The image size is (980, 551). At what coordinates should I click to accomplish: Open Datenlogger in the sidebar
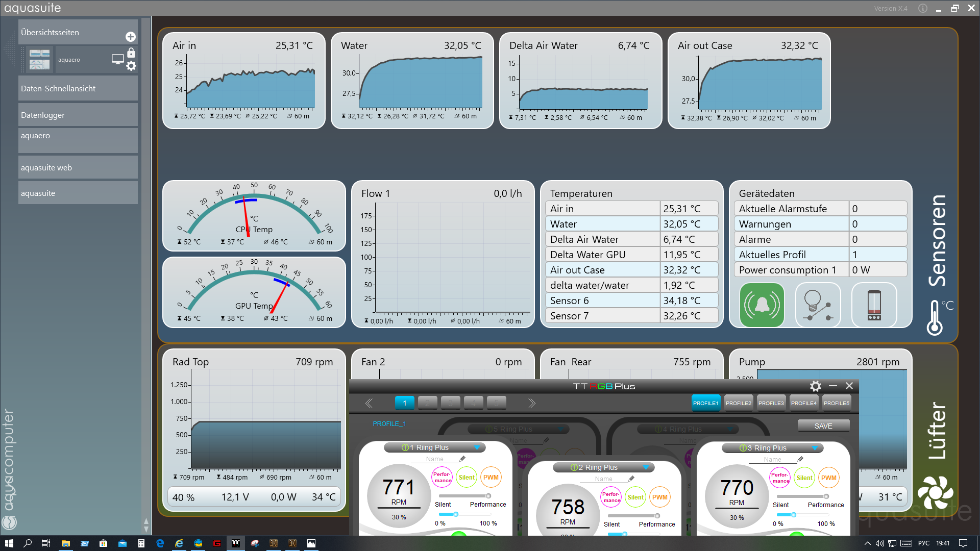(x=78, y=115)
